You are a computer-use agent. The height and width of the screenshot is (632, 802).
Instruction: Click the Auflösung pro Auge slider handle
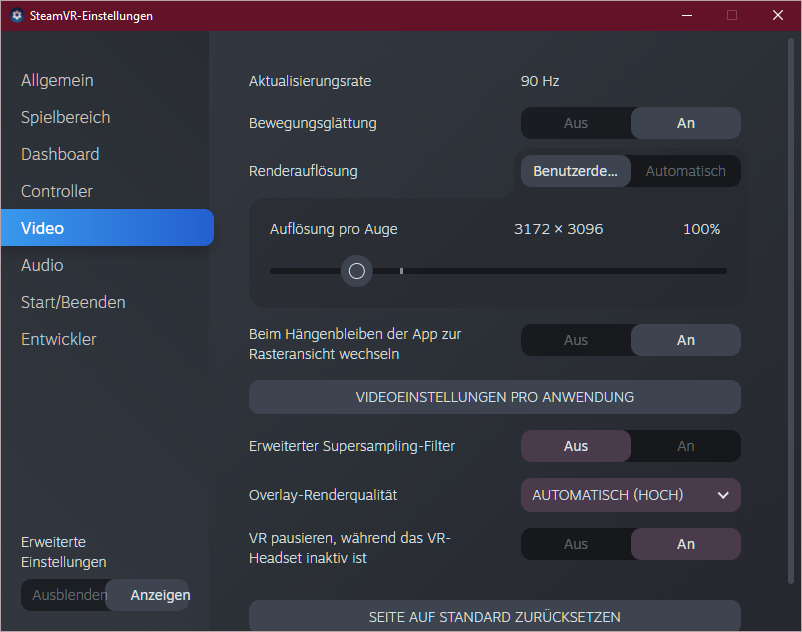click(357, 271)
